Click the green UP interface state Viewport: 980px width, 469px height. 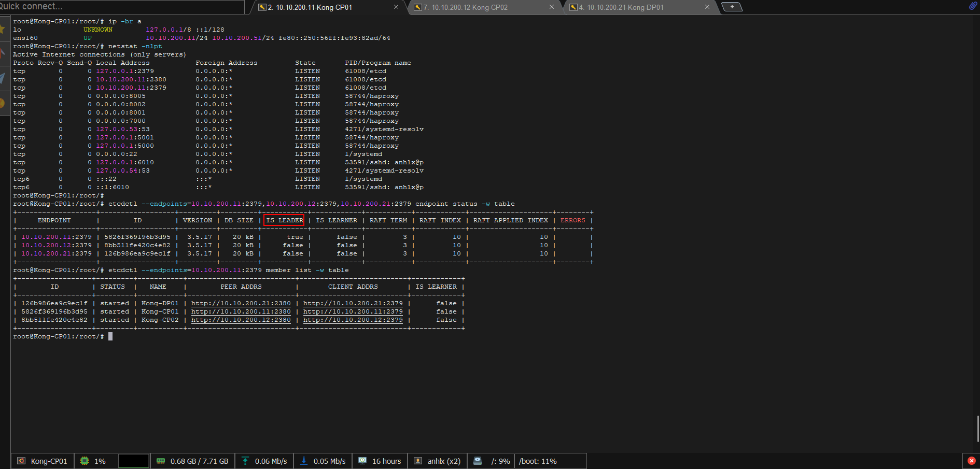pos(88,38)
